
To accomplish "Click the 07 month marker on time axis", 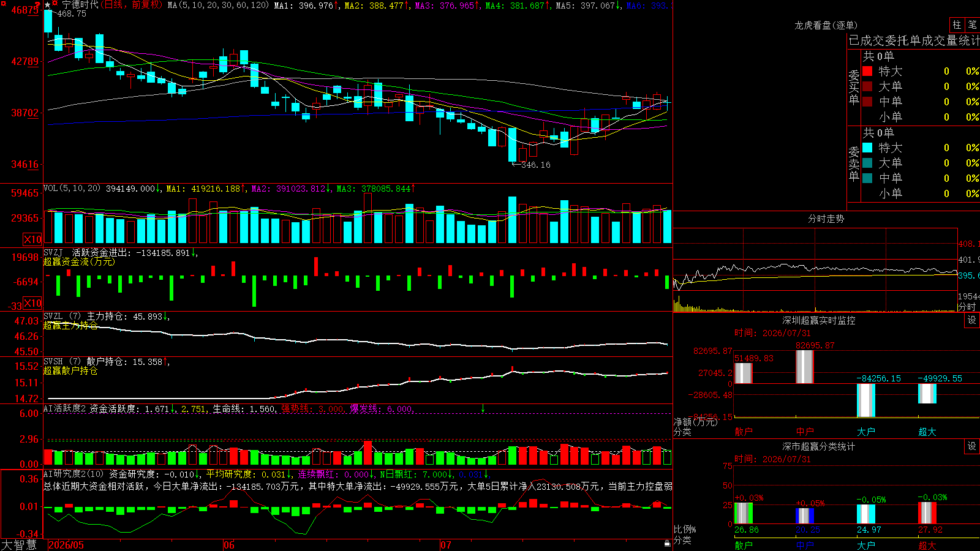I will 446,545.
